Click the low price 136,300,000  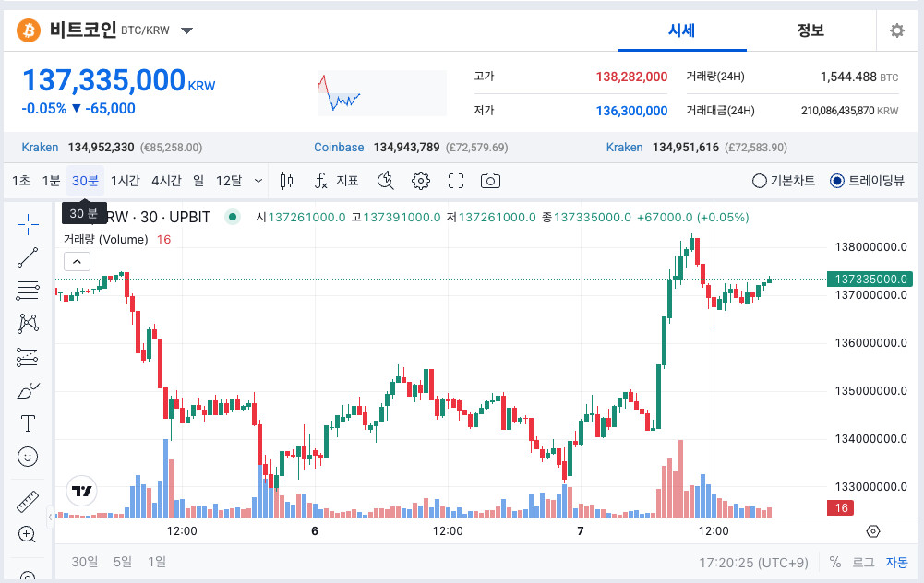click(x=631, y=111)
